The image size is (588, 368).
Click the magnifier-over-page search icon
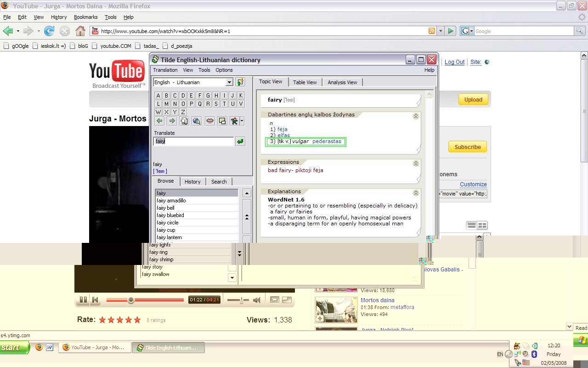(x=184, y=121)
